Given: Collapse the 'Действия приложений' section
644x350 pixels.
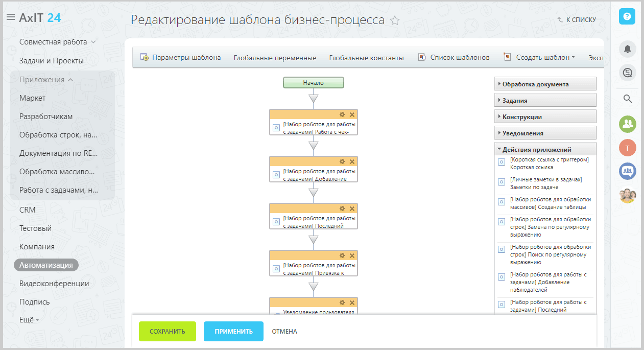Looking at the screenshot, I should pyautogui.click(x=545, y=149).
